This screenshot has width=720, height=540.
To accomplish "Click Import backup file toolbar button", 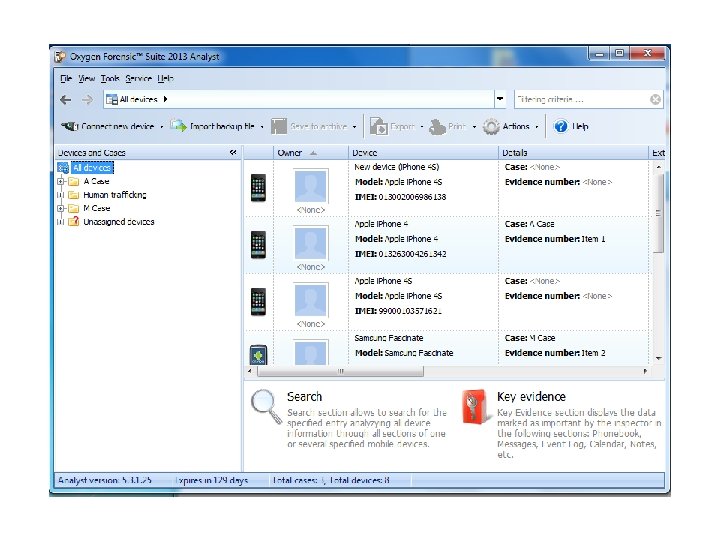I will 212,126.
